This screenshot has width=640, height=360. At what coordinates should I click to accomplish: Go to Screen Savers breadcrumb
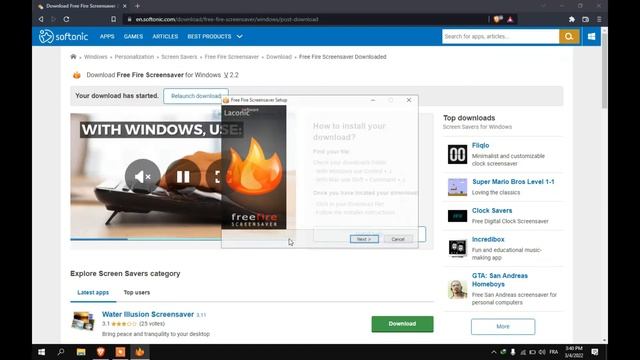click(x=179, y=57)
